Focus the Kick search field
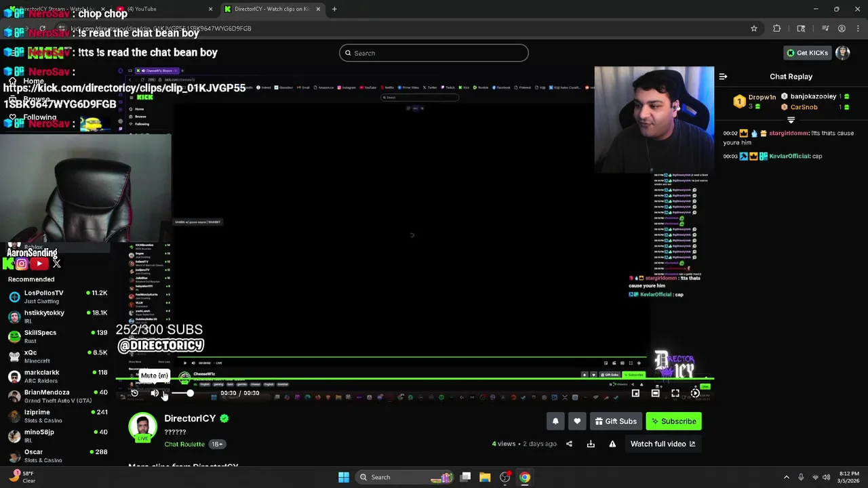The width and height of the screenshot is (868, 488). (x=434, y=53)
